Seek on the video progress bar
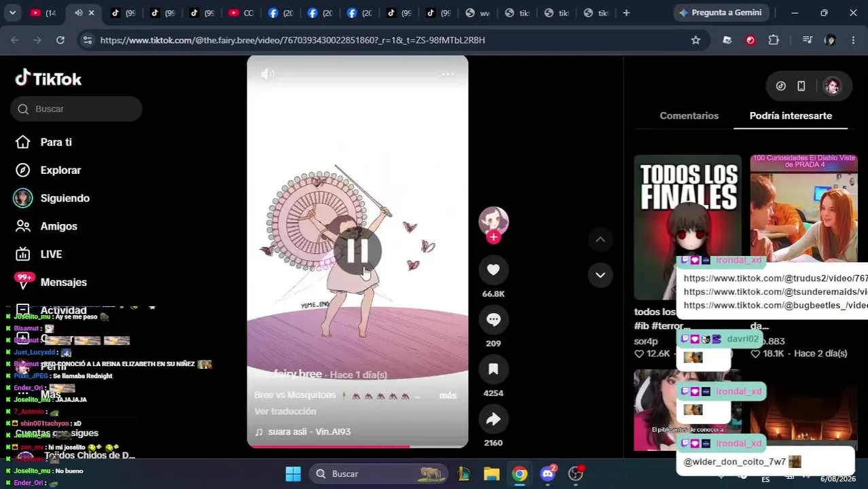The image size is (868, 489). [357, 446]
